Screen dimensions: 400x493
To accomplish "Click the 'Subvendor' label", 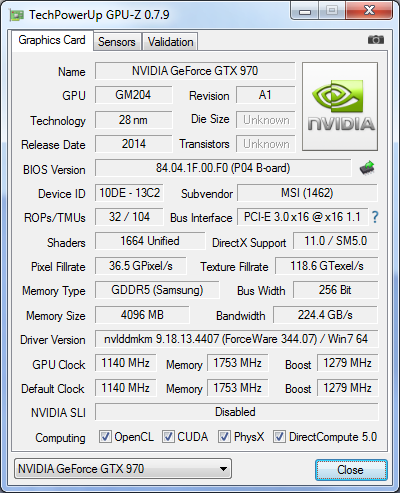I will point(207,194).
